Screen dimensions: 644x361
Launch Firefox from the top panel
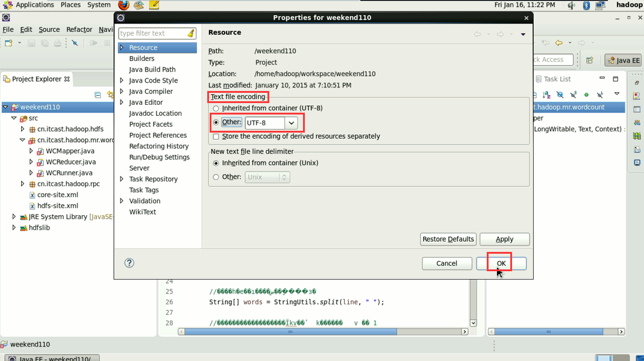[x=123, y=5]
